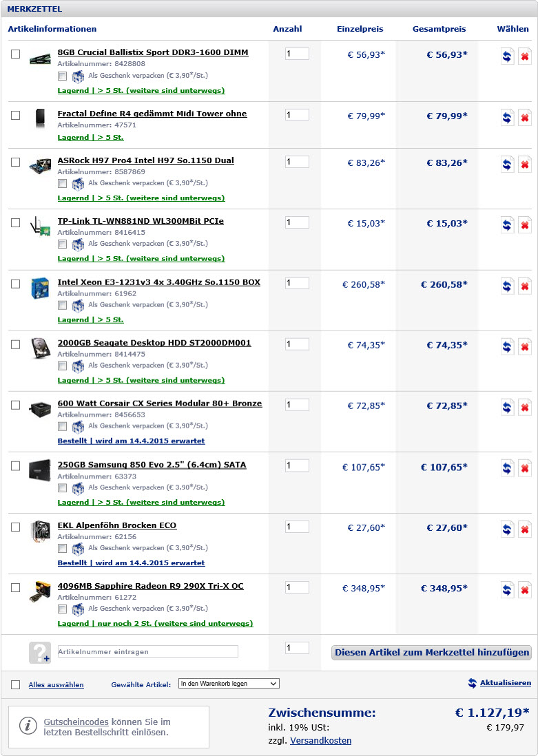Image resolution: width=538 pixels, height=756 pixels.
Task: Delete the Crucial Ballistix RAM from list
Action: pos(524,56)
